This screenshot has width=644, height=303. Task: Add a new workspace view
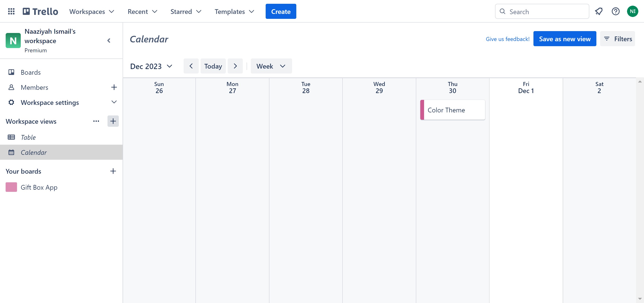pos(113,121)
